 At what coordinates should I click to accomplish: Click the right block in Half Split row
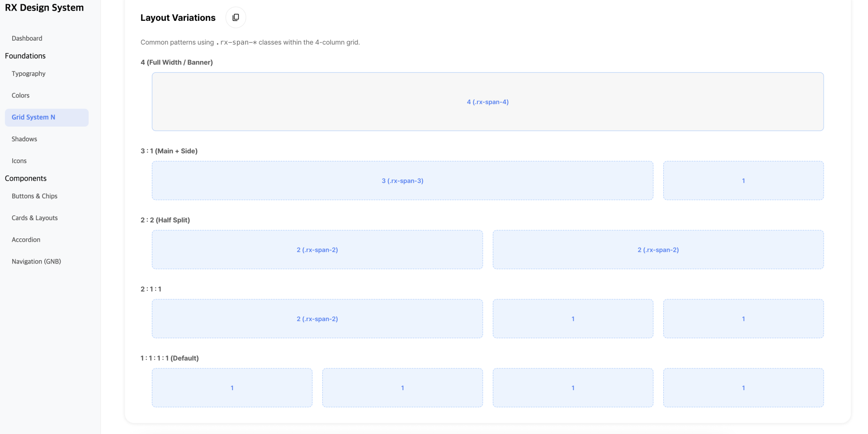(x=658, y=250)
